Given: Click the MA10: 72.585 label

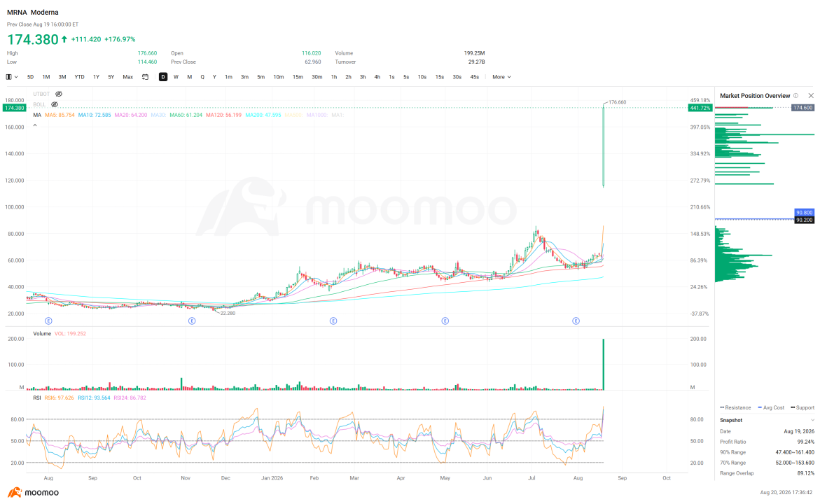Looking at the screenshot, I should 95,115.
